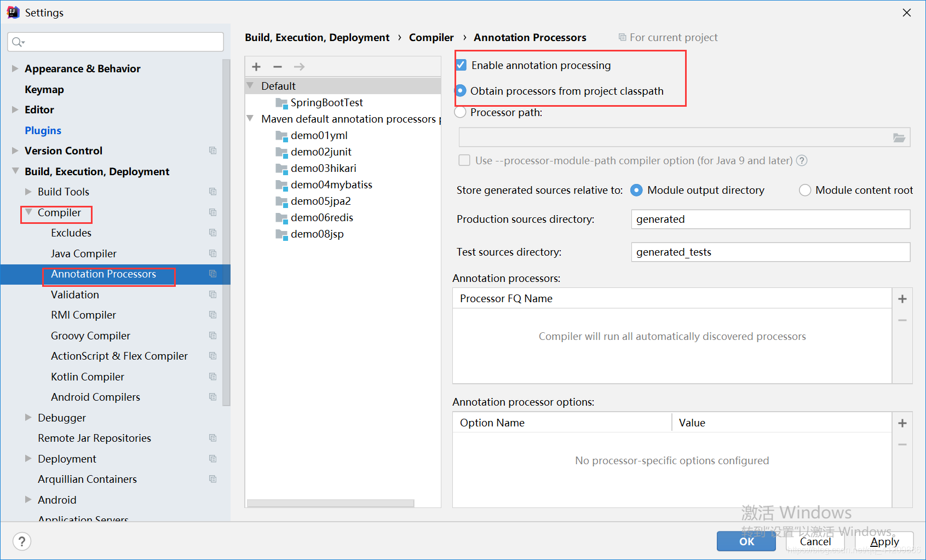926x560 pixels.
Task: Choose Module content root option
Action: (x=805, y=190)
